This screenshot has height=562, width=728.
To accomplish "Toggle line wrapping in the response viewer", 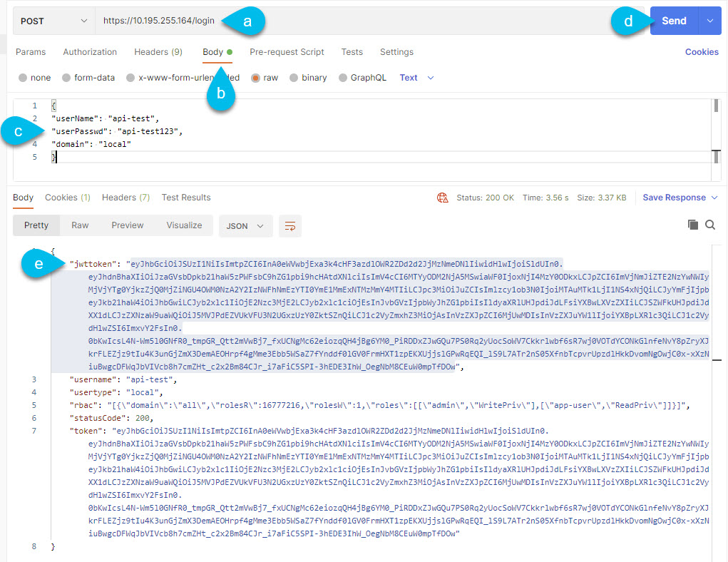I will (x=289, y=224).
